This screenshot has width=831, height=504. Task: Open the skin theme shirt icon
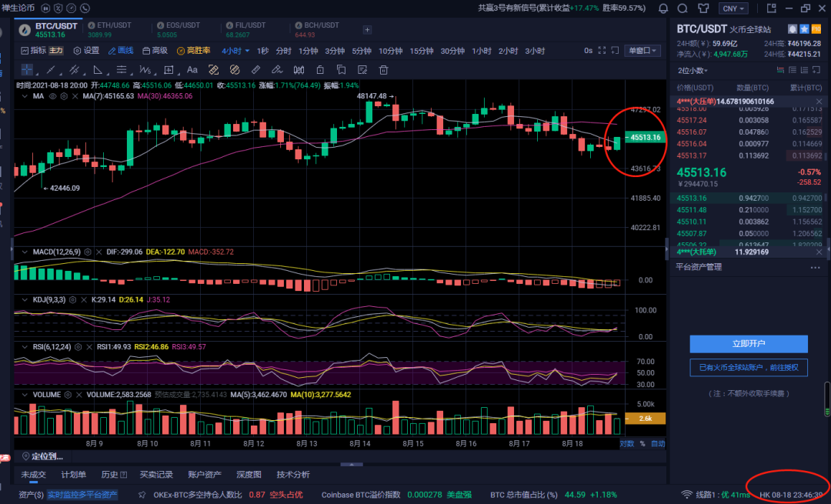click(x=703, y=8)
